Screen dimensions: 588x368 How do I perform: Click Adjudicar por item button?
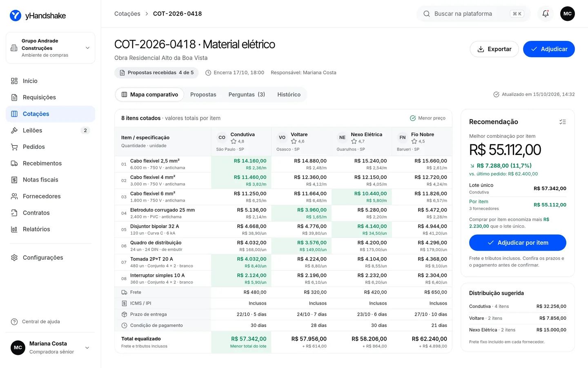517,242
